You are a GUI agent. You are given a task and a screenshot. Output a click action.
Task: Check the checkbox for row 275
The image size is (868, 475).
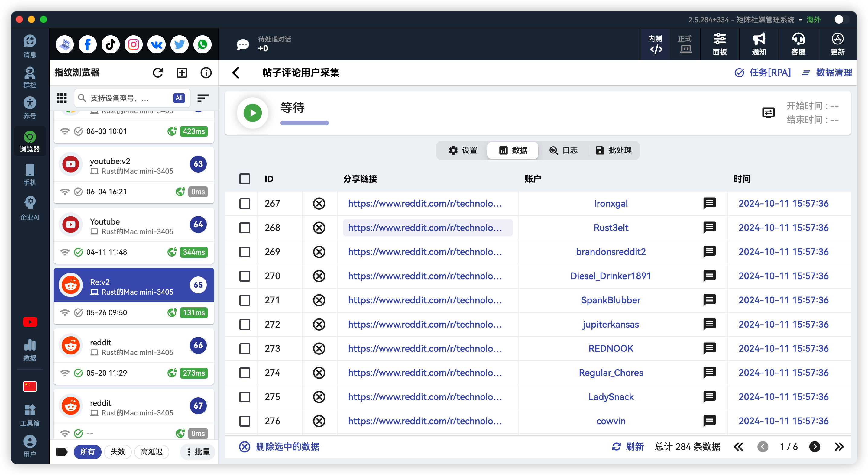[245, 397]
